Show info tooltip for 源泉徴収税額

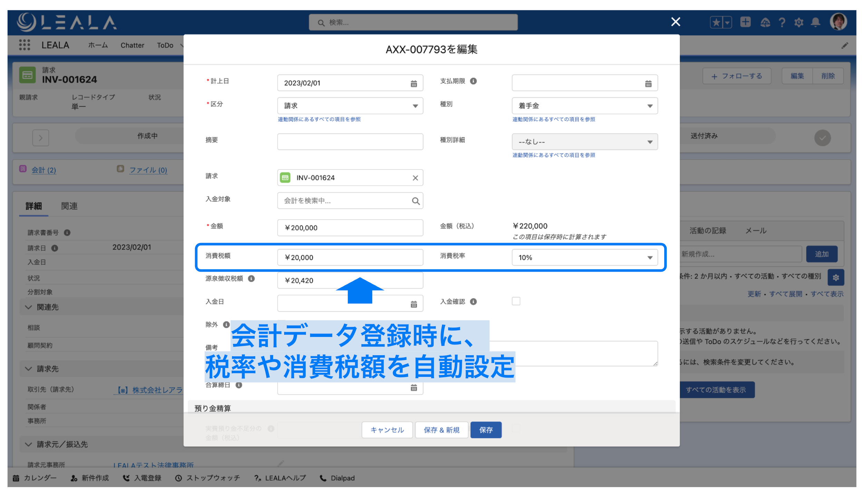[251, 279]
